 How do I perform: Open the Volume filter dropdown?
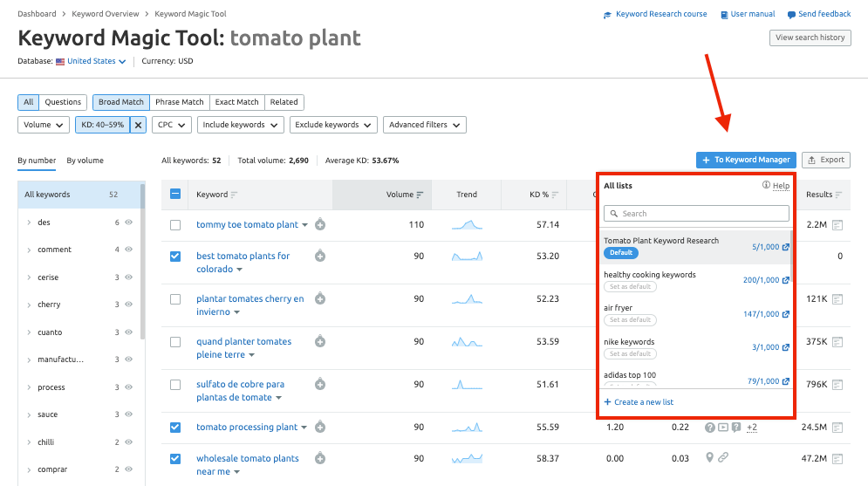pyautogui.click(x=44, y=125)
